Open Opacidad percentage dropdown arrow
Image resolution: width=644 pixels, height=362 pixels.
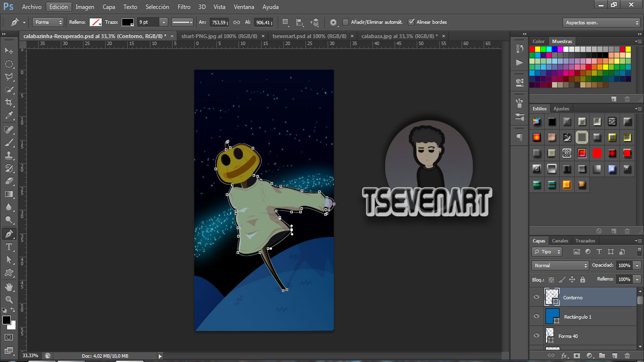tap(637, 265)
